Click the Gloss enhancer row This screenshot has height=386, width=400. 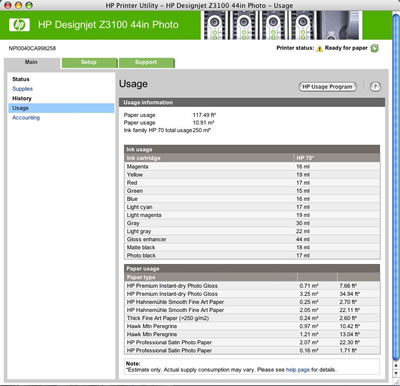pos(252,239)
